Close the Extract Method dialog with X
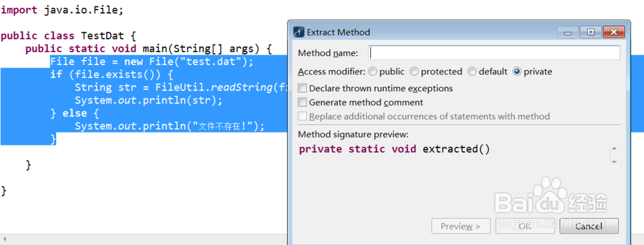This screenshot has height=245, width=644. coord(614,32)
